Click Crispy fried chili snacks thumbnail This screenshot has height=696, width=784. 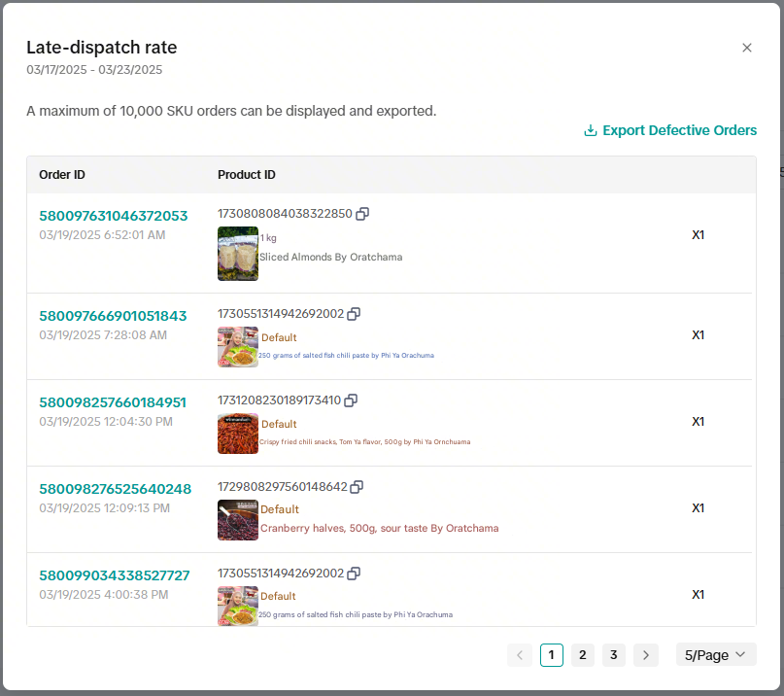point(237,434)
